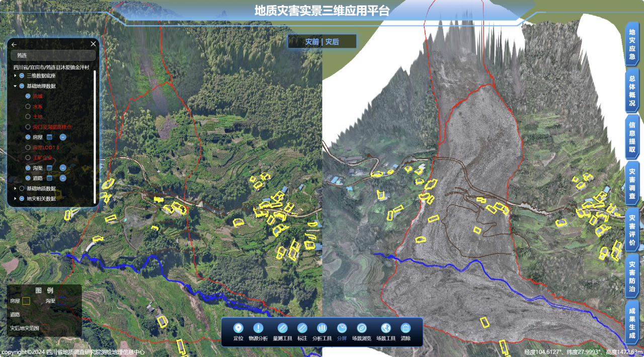644x357 pixels.
Task: Click the 沟口及沟底高程点 layer label
Action: click(x=52, y=127)
